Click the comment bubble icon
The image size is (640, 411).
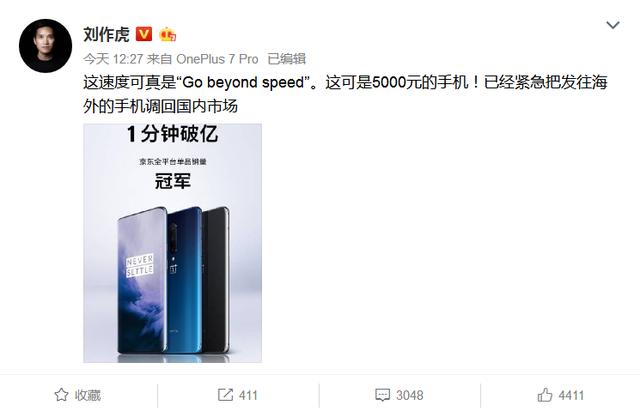pos(382,395)
